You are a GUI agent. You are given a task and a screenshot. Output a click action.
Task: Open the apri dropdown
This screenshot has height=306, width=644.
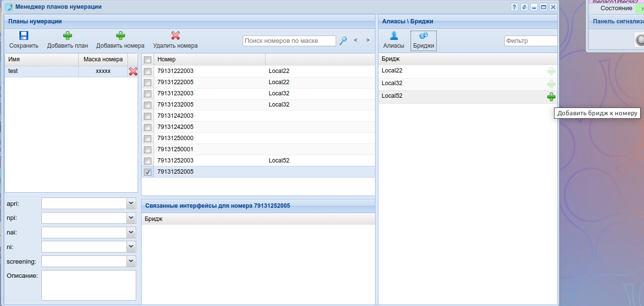tap(131, 203)
